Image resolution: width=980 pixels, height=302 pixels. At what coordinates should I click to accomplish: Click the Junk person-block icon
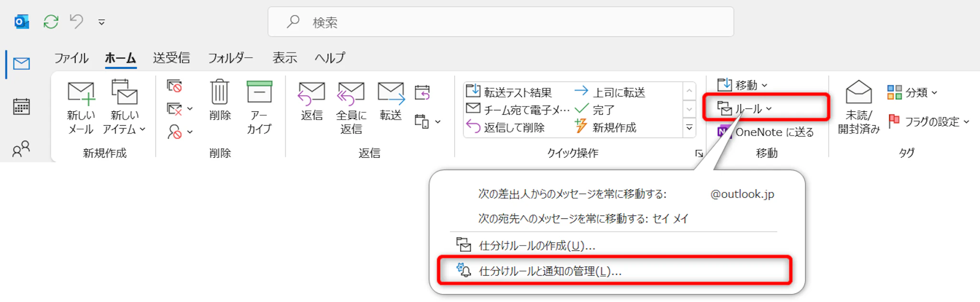pyautogui.click(x=174, y=131)
